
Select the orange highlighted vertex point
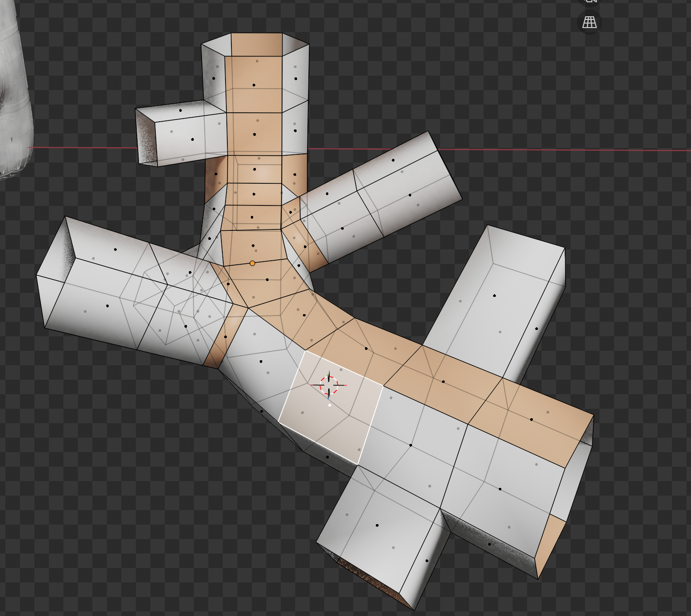pyautogui.click(x=252, y=263)
